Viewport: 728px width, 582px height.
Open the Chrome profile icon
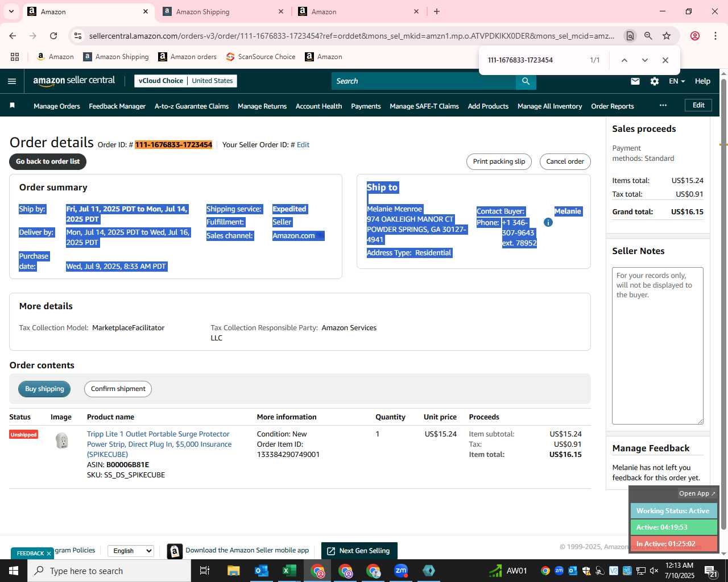click(x=695, y=36)
